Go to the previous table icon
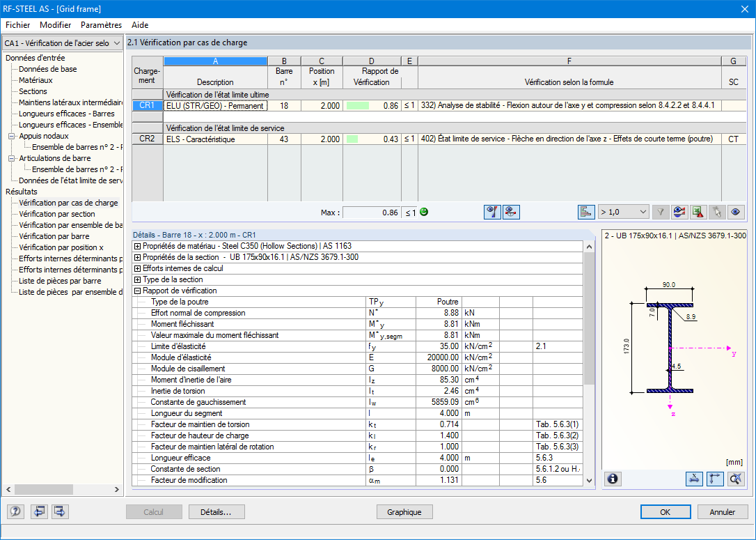 39,511
